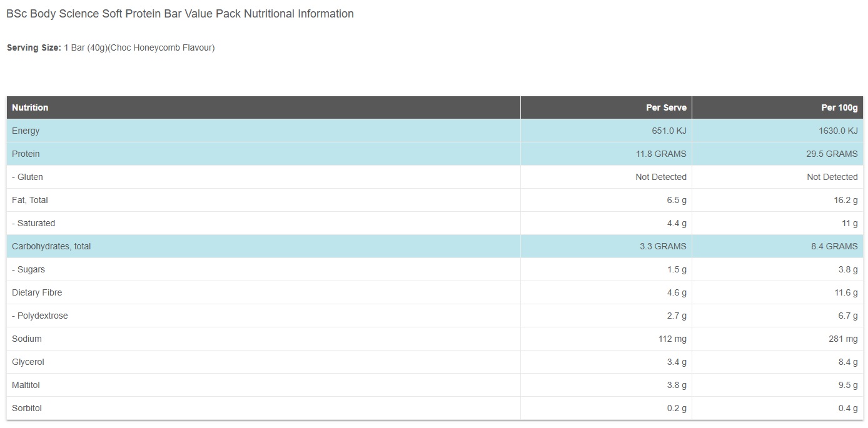Viewport: 868px width, 428px height.
Task: Click the '8.4 GRAMS' carbohydrates value
Action: pos(835,246)
